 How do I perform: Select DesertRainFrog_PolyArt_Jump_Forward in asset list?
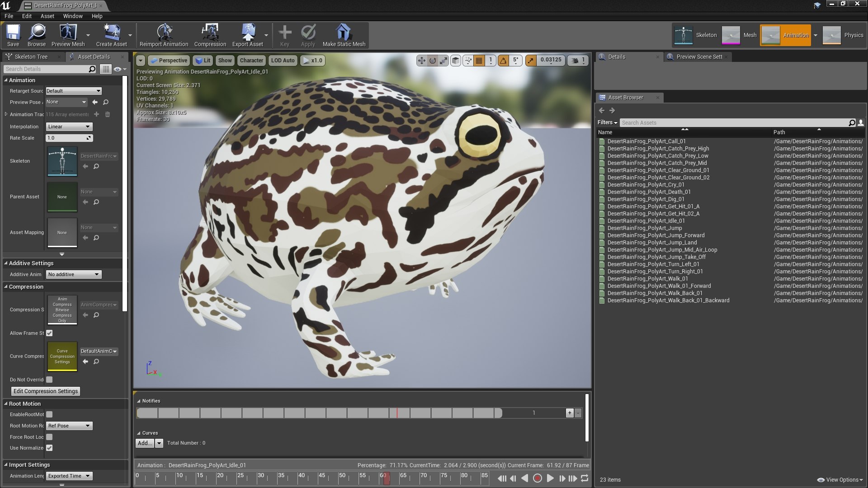point(656,235)
